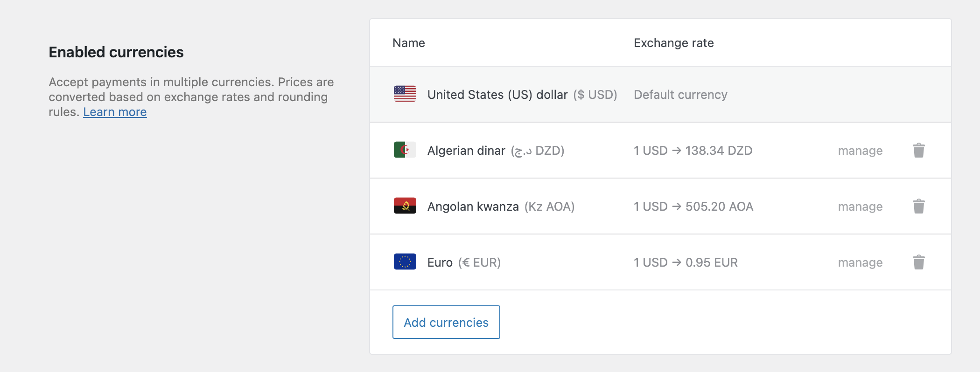Remove the Euro currency with trash icon
The height and width of the screenshot is (372, 980).
pyautogui.click(x=918, y=262)
